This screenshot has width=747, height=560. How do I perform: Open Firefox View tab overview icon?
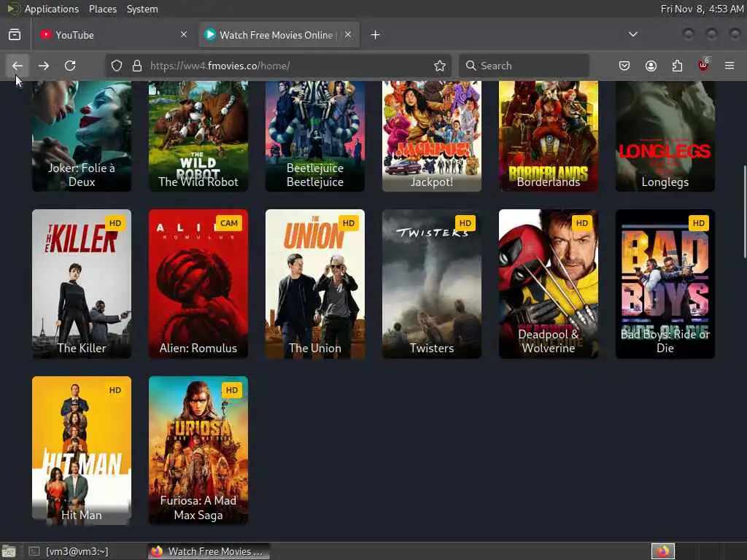coord(15,35)
